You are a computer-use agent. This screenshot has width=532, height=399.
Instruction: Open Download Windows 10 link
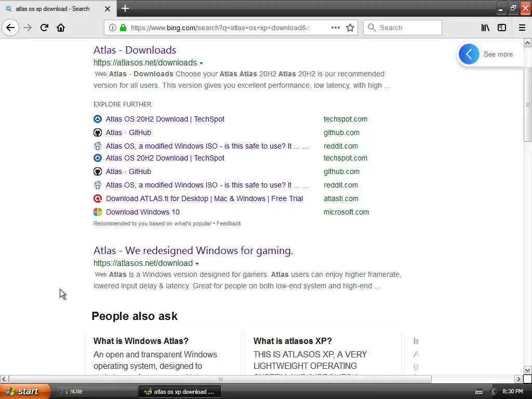coord(142,212)
